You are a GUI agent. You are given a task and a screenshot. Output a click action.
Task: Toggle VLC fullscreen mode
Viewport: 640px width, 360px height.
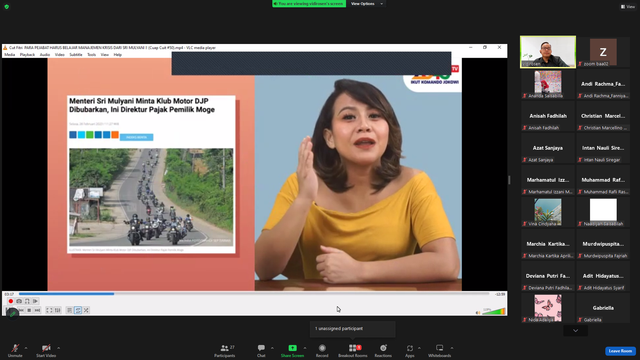(x=49, y=311)
